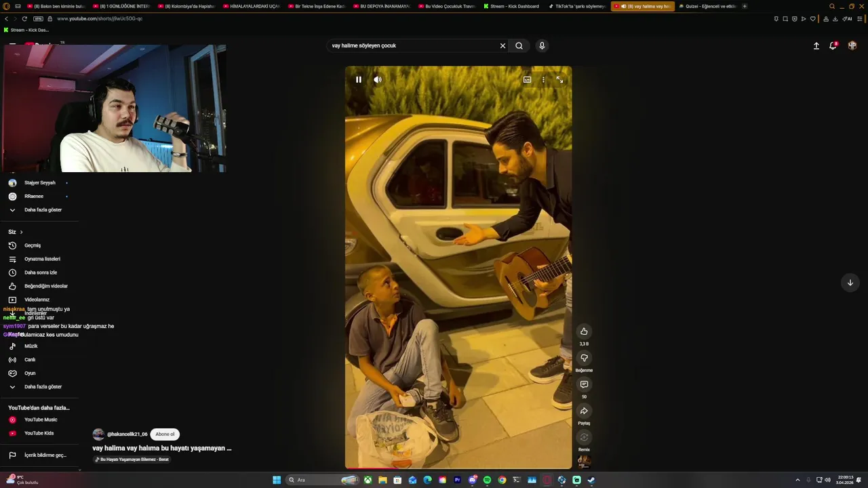This screenshot has height=488, width=868.
Task: Subscribe with the Abone ol button
Action: [x=165, y=434]
